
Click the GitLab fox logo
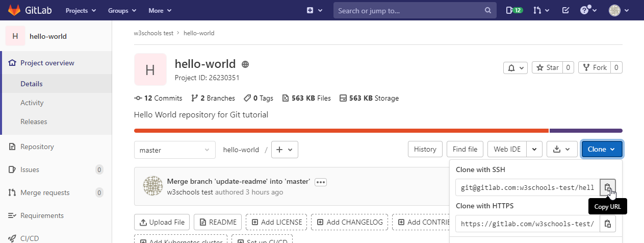(14, 10)
